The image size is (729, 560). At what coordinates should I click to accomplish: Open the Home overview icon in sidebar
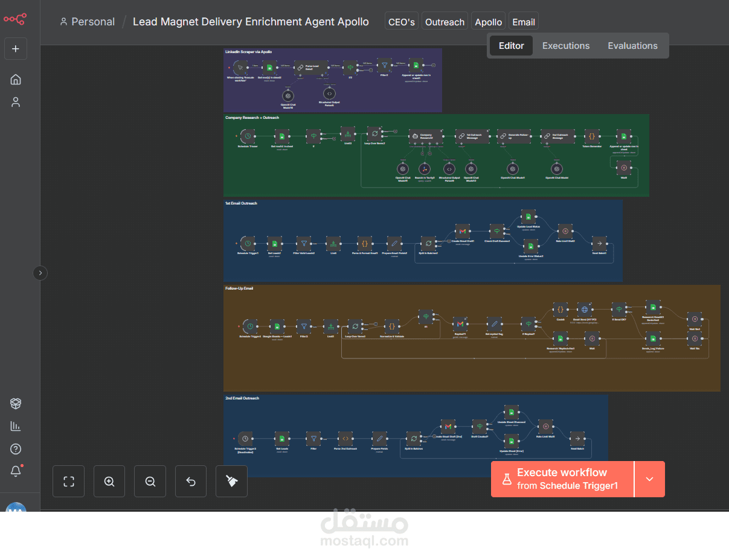click(x=16, y=80)
